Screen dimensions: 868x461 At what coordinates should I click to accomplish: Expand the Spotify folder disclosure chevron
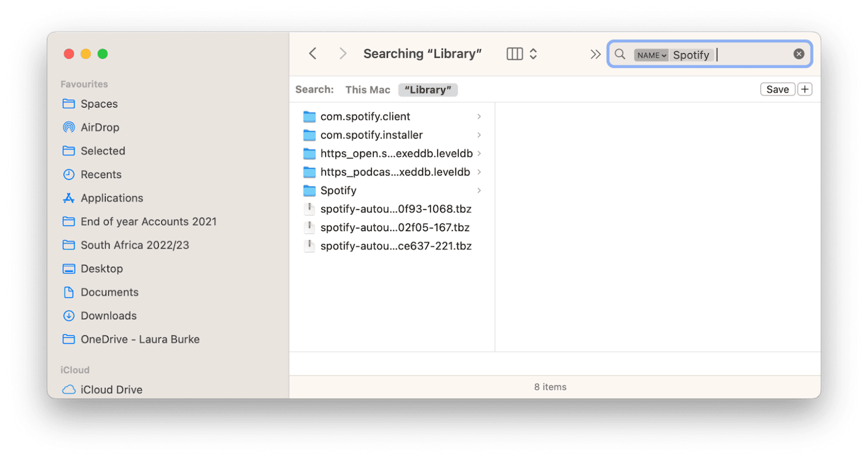(x=479, y=190)
